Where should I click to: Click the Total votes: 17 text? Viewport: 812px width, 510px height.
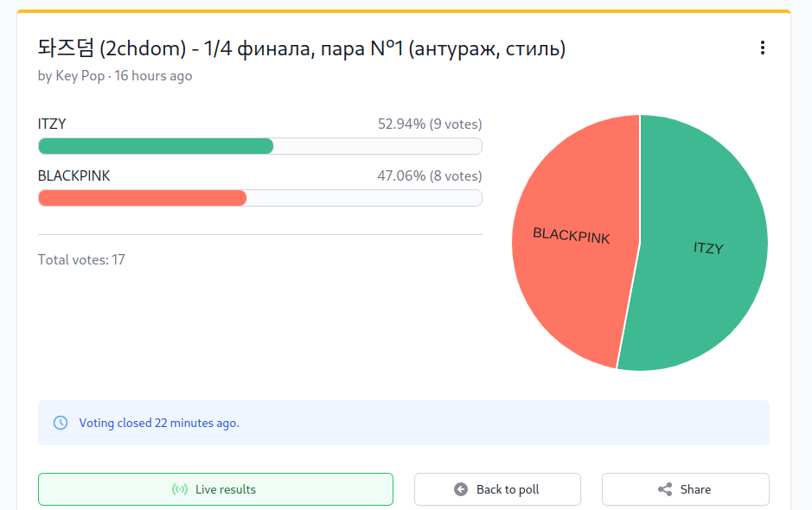click(x=81, y=259)
